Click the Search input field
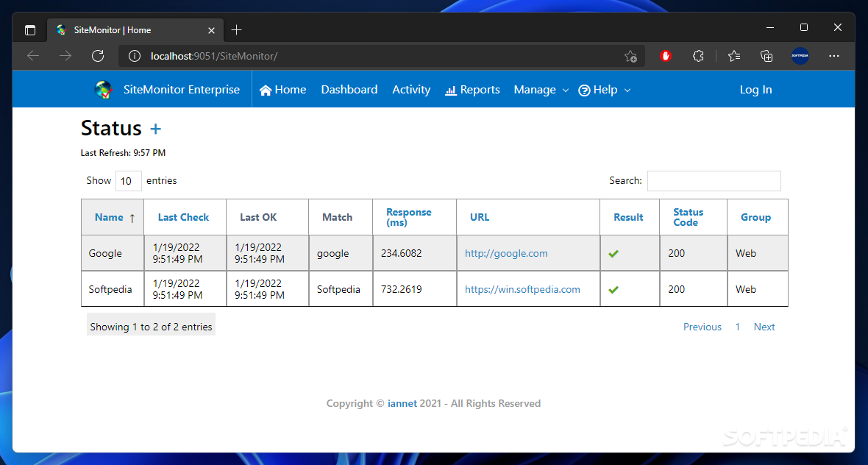The width and height of the screenshot is (868, 465). click(x=714, y=181)
